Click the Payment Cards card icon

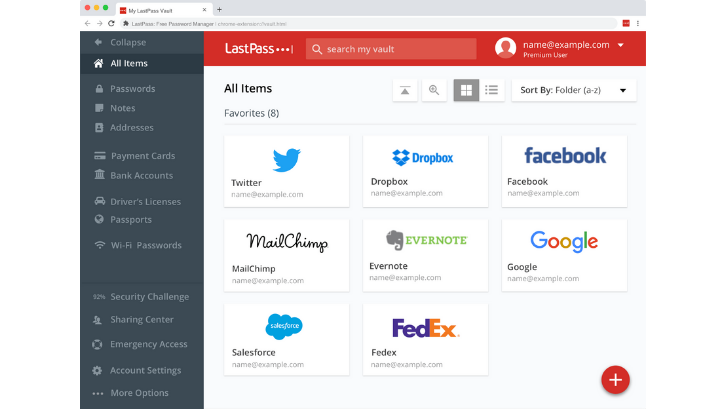click(x=100, y=156)
